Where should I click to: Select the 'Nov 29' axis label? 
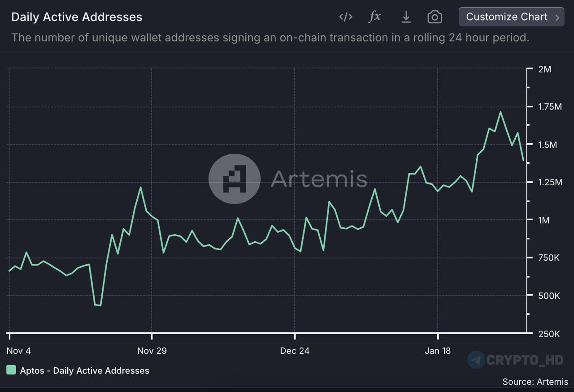(152, 351)
